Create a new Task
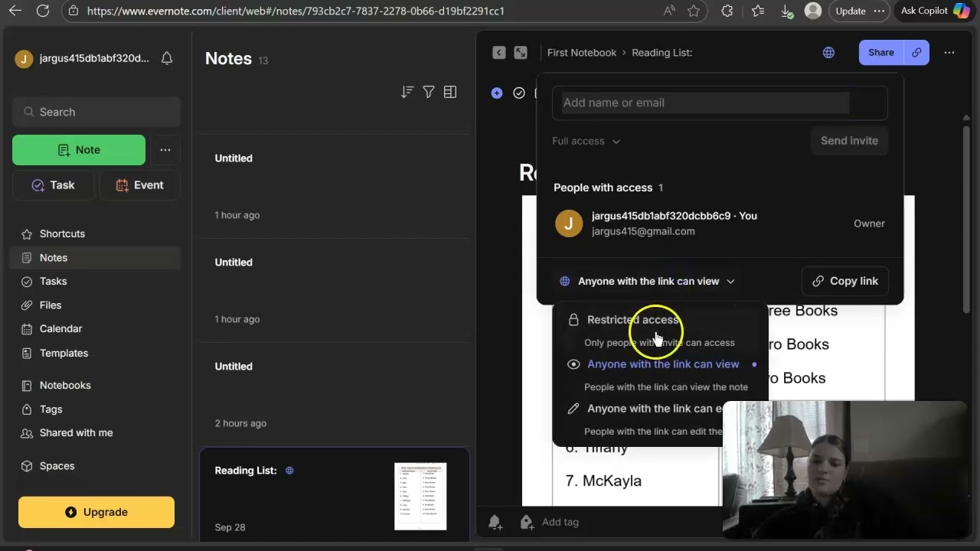 click(x=53, y=185)
